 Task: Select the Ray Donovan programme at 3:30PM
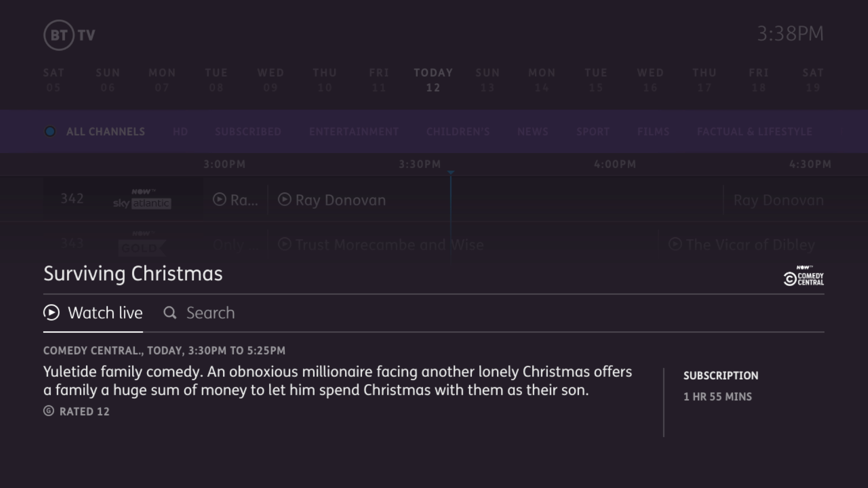(340, 200)
